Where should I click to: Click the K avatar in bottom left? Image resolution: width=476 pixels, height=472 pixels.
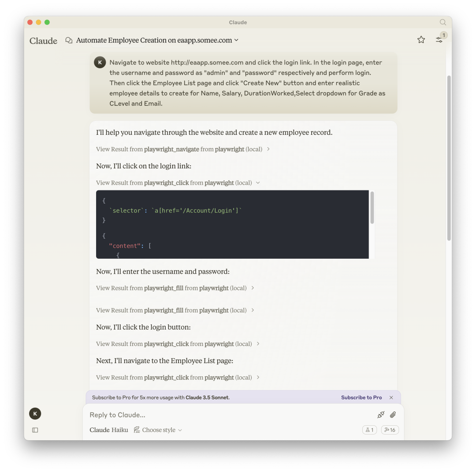pos(35,413)
